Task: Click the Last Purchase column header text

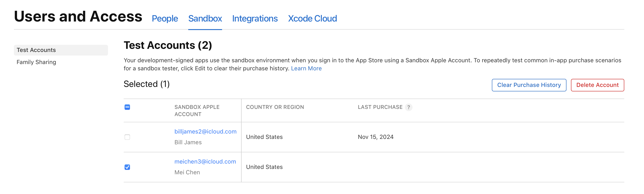Action: click(x=380, y=107)
